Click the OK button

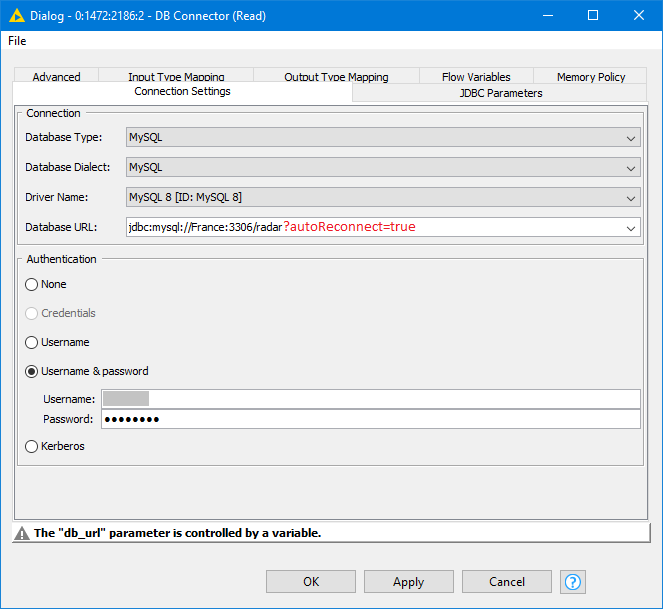[x=310, y=582]
